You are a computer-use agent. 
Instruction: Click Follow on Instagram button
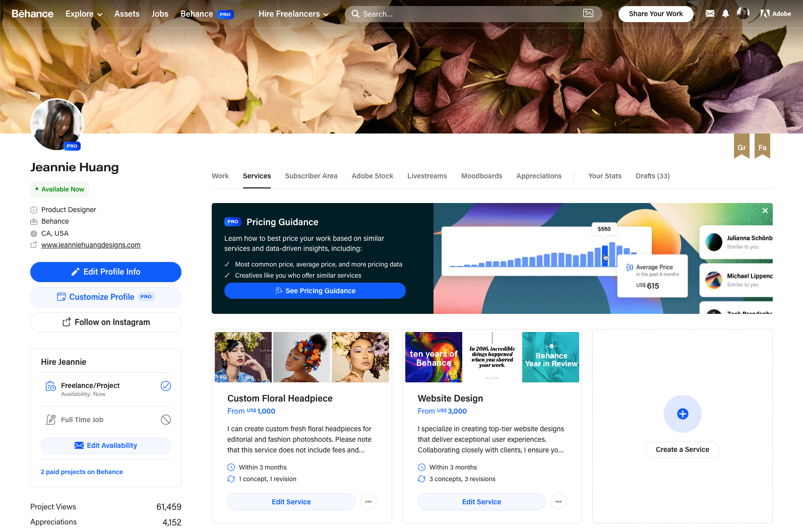pos(106,322)
